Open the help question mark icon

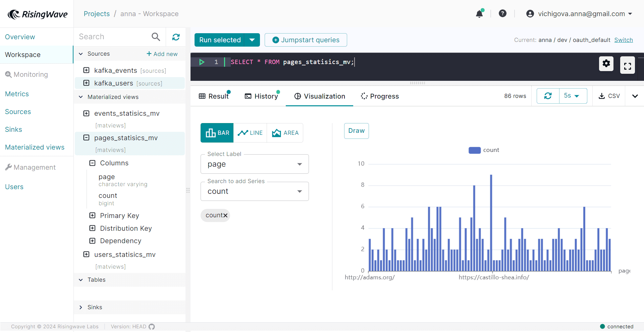click(502, 13)
